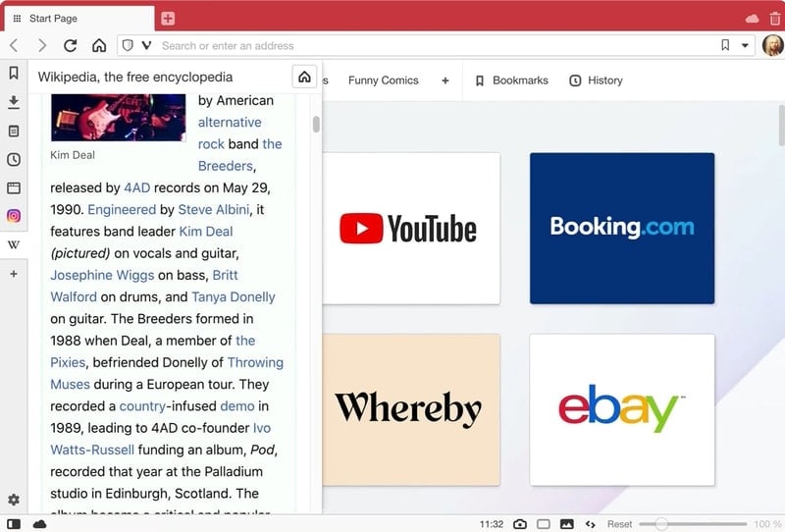Add a new speed dial group
Viewport: 785px width, 532px height.
coord(445,80)
